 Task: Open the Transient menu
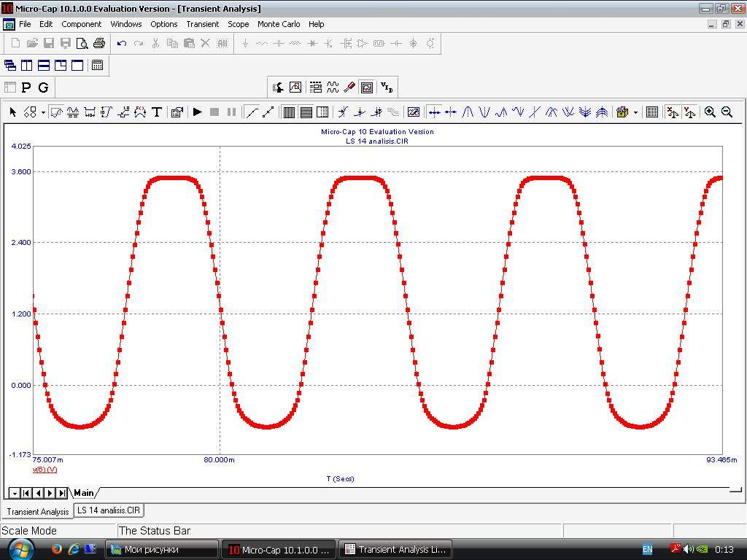[202, 24]
